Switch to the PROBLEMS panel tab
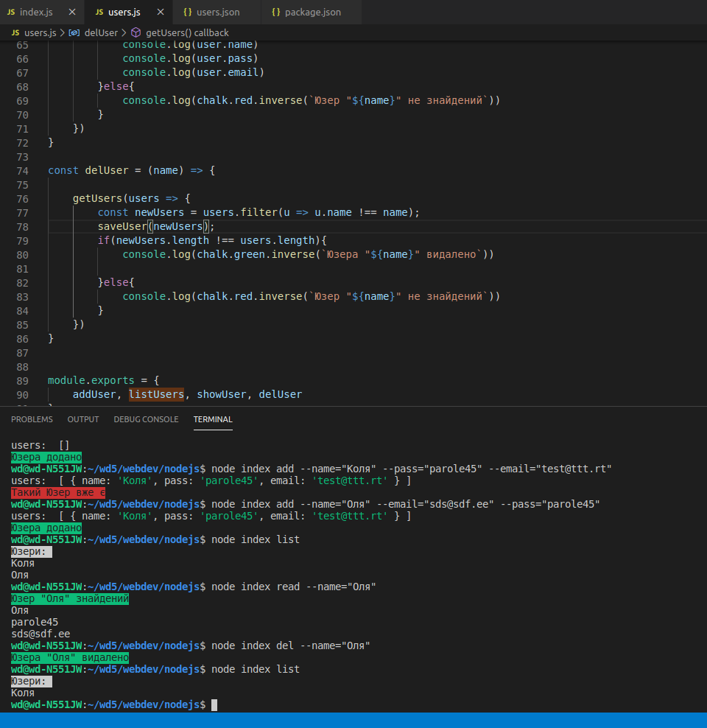 coord(32,419)
